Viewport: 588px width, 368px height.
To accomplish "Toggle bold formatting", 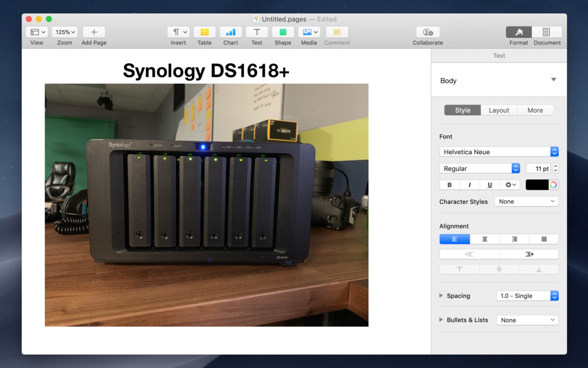I will 450,185.
